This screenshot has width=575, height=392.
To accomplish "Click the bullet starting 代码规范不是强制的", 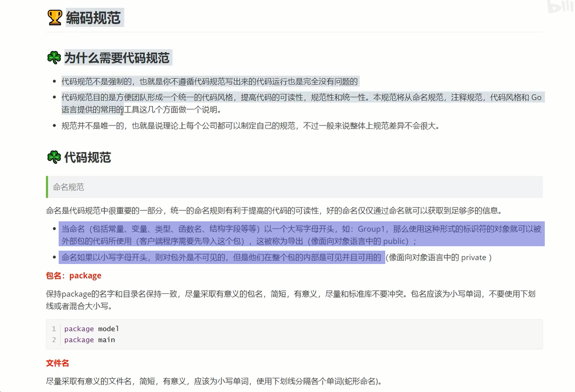I will pos(210,81).
